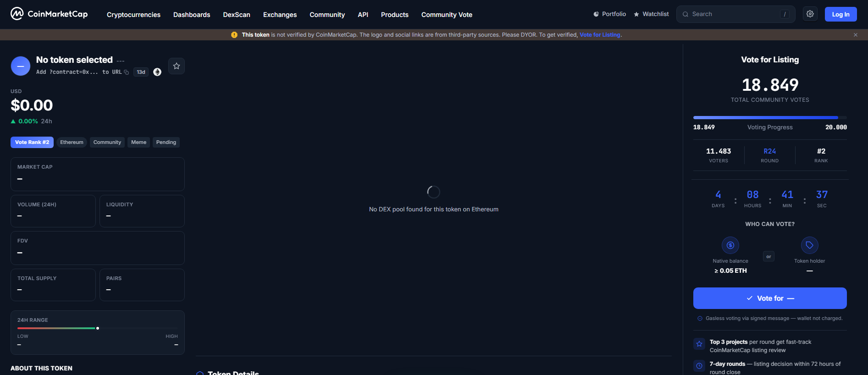Follow the Vote for Listing banner link

[600, 35]
